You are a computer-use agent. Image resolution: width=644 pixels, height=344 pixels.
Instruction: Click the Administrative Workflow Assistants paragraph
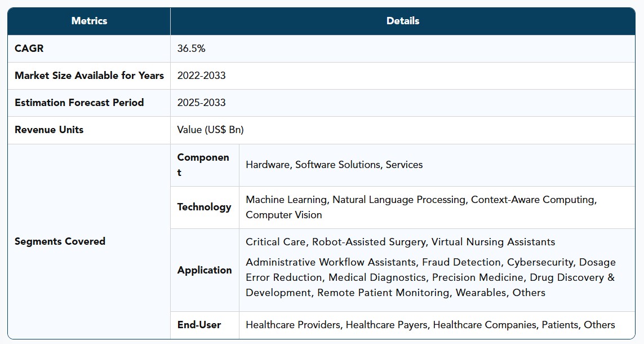coord(430,277)
